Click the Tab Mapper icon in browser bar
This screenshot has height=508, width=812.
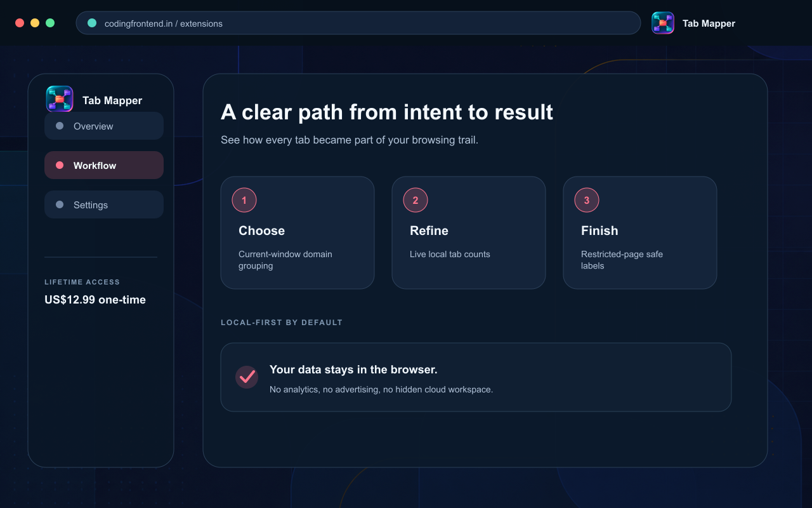tap(663, 23)
